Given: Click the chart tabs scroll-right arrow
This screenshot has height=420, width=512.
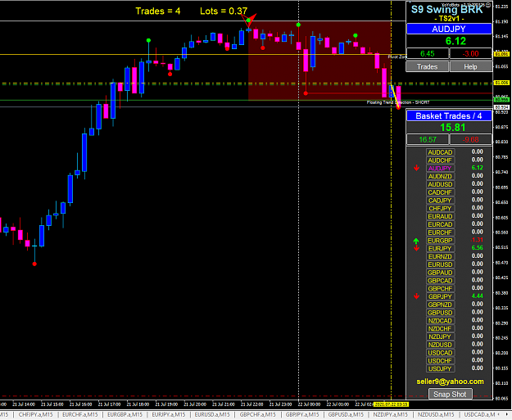Looking at the screenshot, I should tap(507, 414).
